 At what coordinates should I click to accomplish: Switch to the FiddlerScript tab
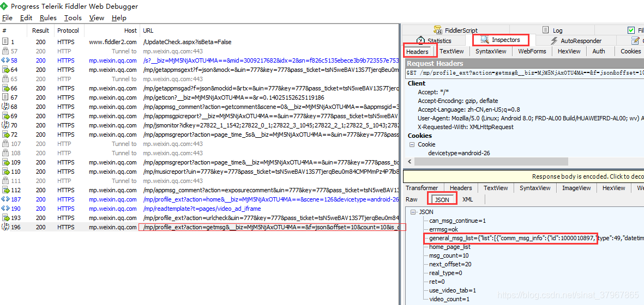coord(455,30)
